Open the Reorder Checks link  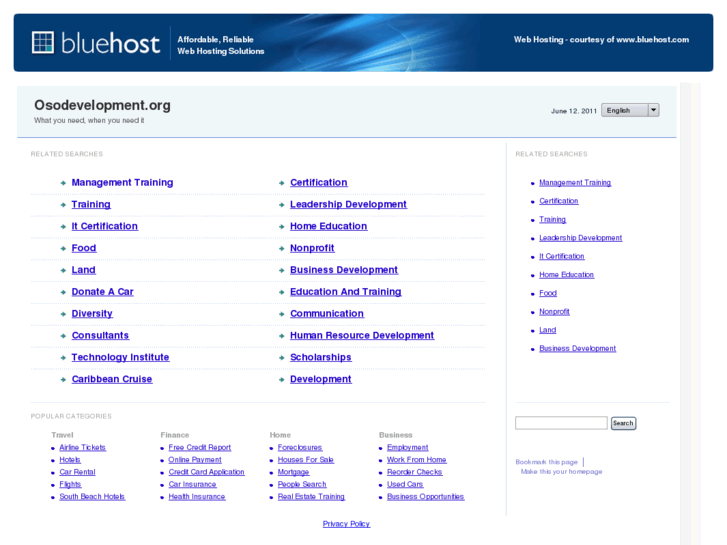[x=415, y=472]
